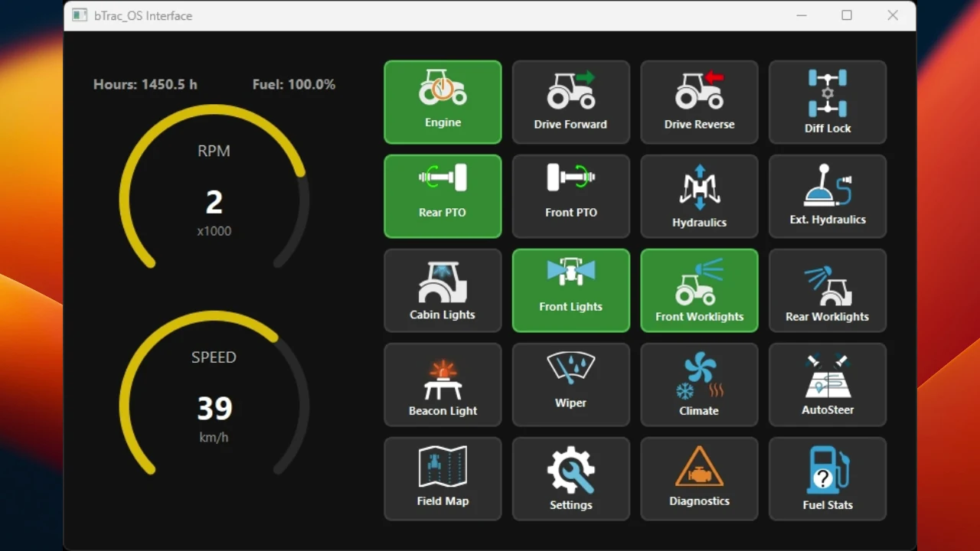Engage the Diff Lock
The width and height of the screenshot is (980, 551).
(828, 102)
